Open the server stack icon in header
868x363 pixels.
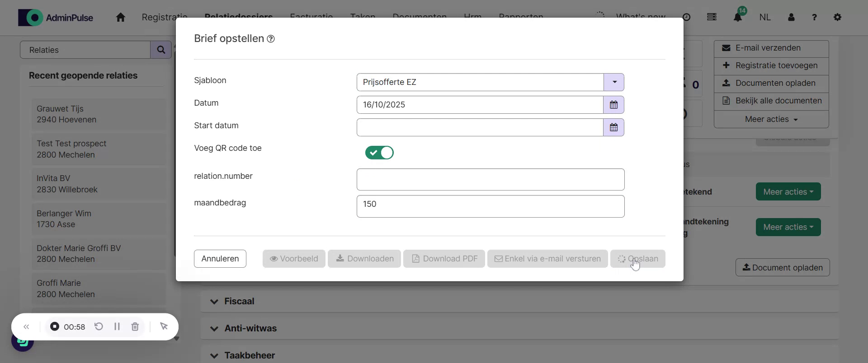point(712,17)
